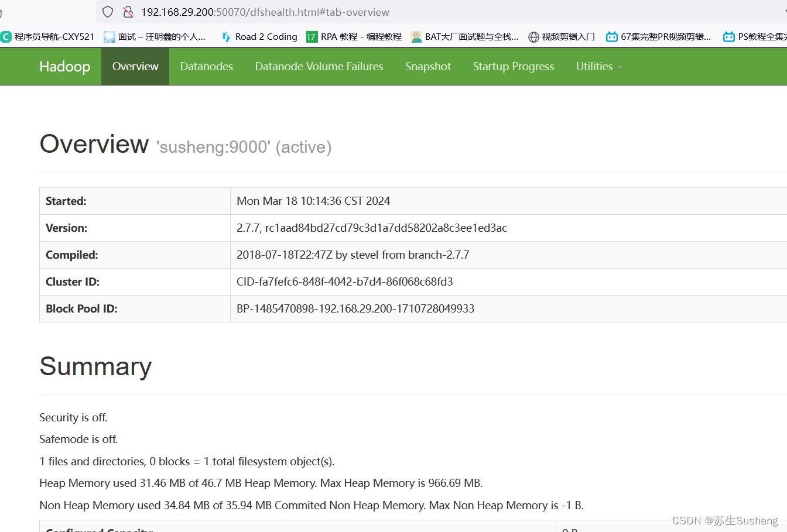Click the Started timestamp value
Screen dimensions: 787x532
(313, 201)
